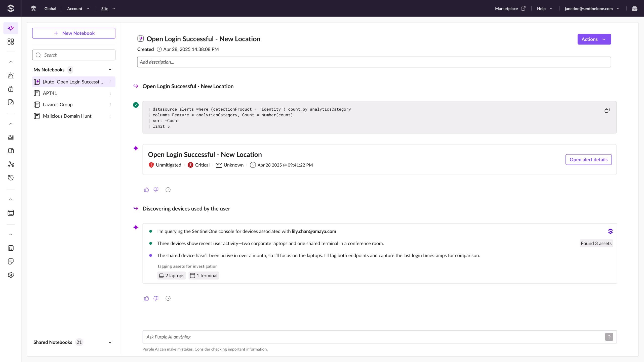The image size is (644, 362).
Task: Click the New Notebook button
Action: 74,33
